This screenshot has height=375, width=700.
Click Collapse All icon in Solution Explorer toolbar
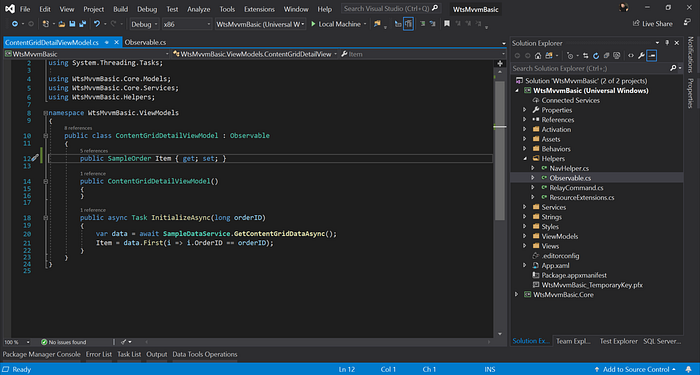point(606,56)
